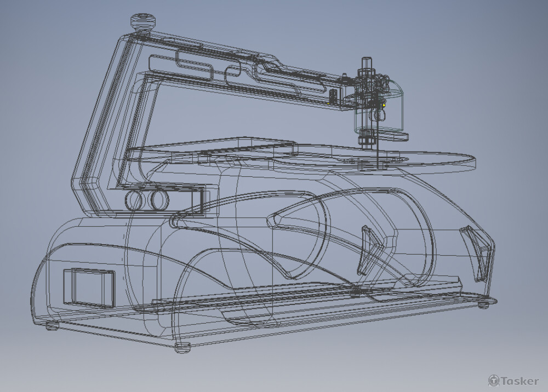This screenshot has width=548, height=392.
Task: Pick the right circular hole below the arm
Action: click(159, 200)
